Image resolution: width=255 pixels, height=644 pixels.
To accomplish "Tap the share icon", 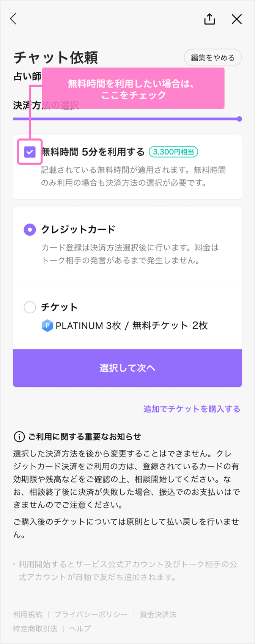I will pos(209,19).
